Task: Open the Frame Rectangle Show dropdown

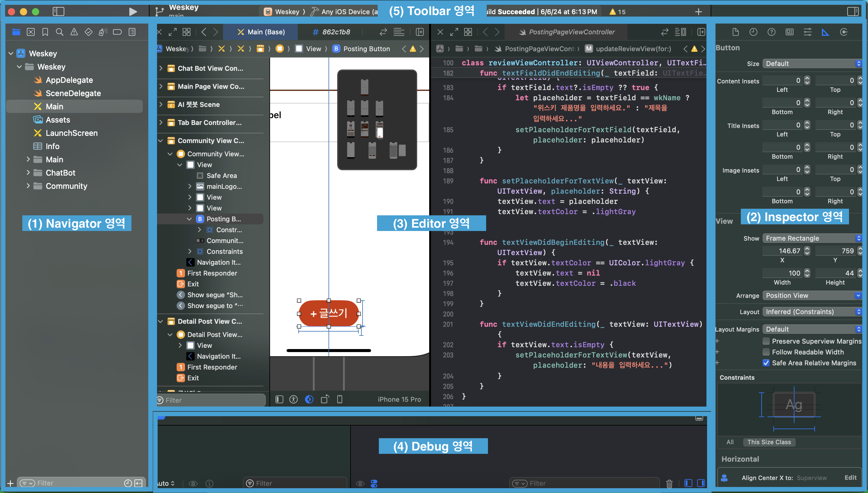Action: pos(811,239)
